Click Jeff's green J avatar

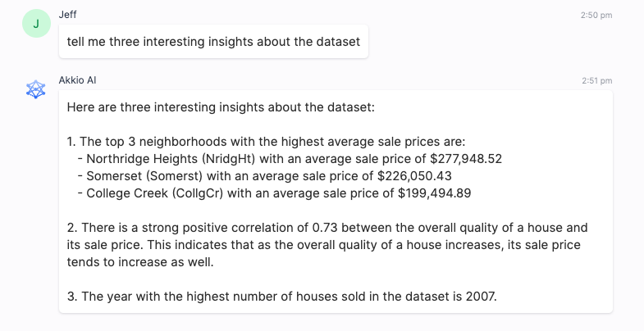35,25
